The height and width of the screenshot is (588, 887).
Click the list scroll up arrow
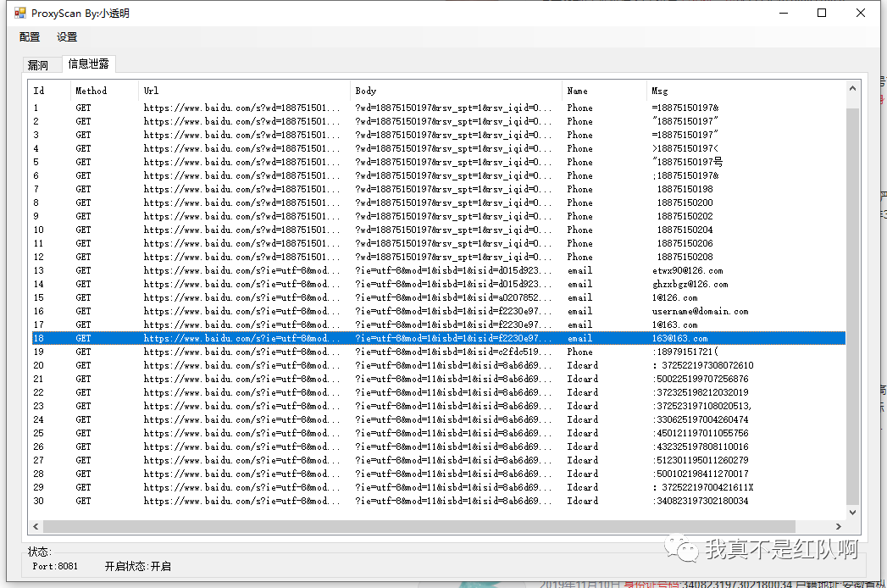tap(852, 89)
